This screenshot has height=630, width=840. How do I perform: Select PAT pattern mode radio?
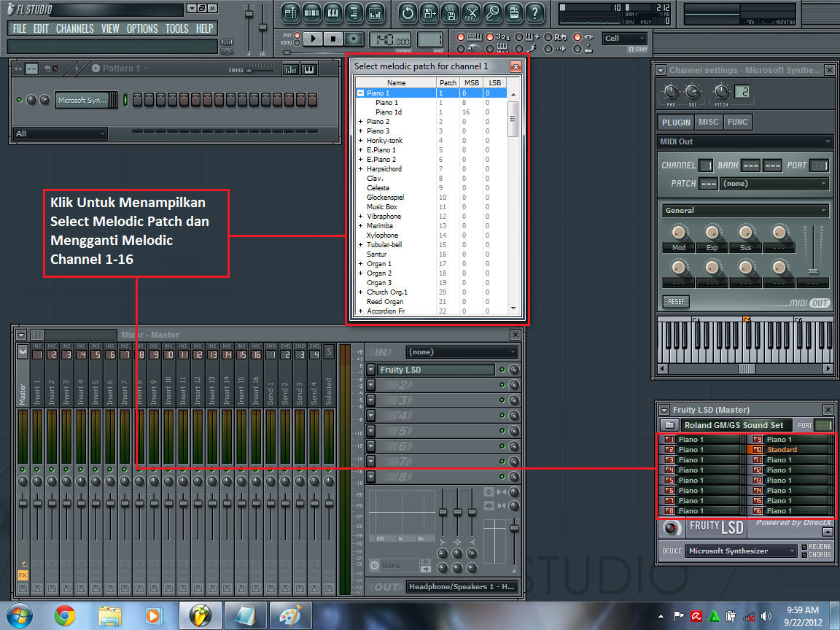[x=297, y=35]
